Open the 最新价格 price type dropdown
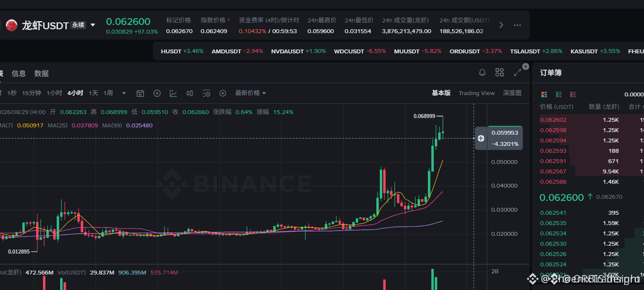644x290 pixels. (250, 93)
